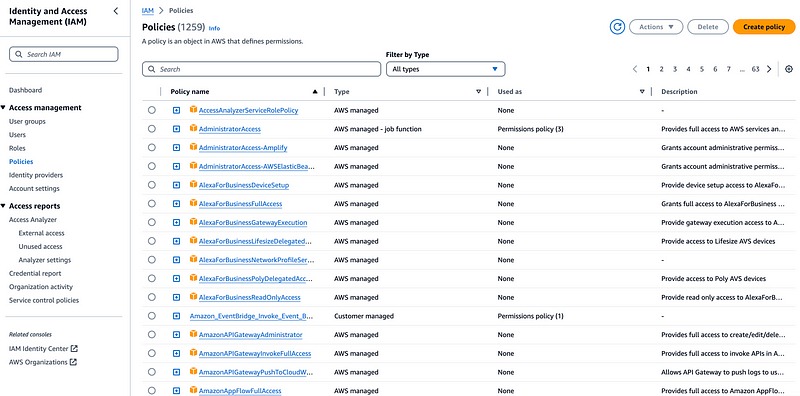The image size is (800, 396).
Task: Click the sort arrow on Policy name column
Action: point(315,92)
